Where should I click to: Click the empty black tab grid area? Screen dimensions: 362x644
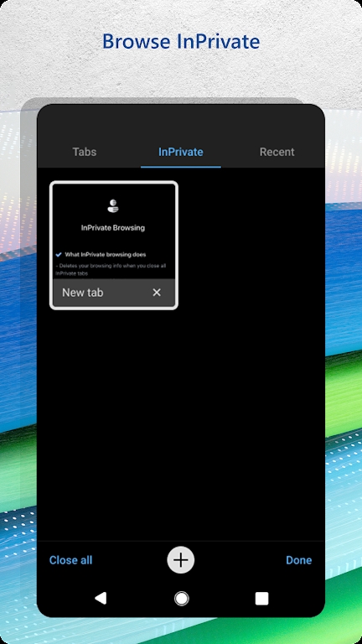tap(181, 423)
